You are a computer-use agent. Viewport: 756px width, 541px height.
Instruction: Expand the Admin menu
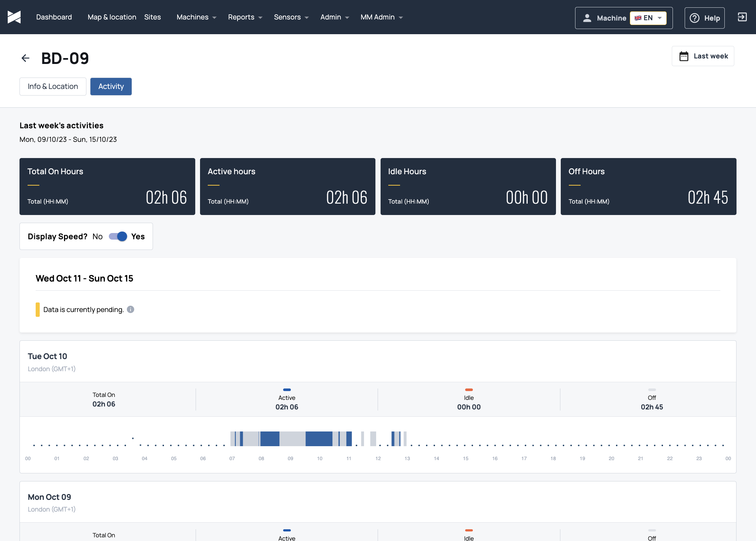point(335,17)
